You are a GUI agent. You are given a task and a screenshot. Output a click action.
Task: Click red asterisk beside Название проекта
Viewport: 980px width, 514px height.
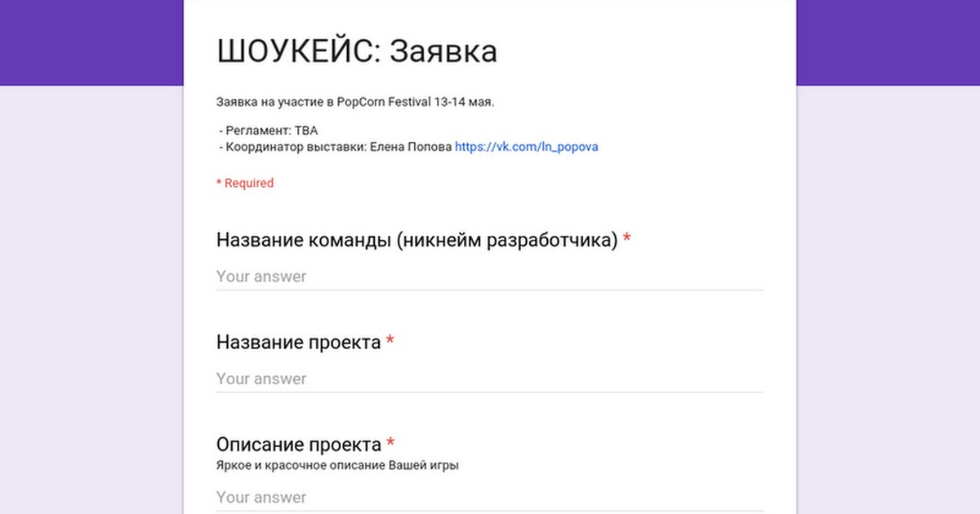point(390,342)
